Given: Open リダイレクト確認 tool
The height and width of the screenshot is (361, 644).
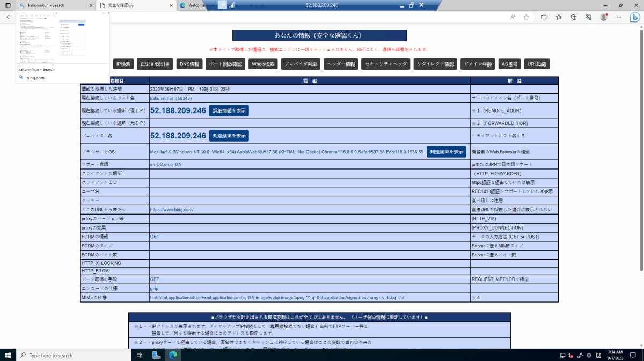Looking at the screenshot, I should [x=435, y=64].
